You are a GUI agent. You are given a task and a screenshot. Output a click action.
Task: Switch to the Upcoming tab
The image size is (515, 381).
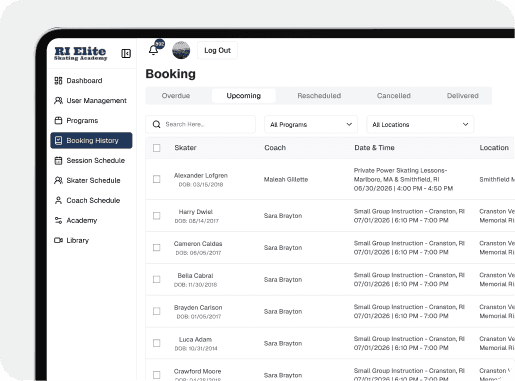[x=244, y=96]
